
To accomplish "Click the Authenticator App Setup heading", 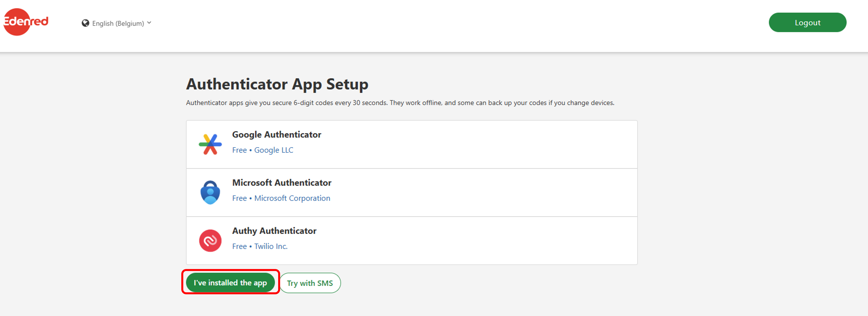I will (277, 84).
